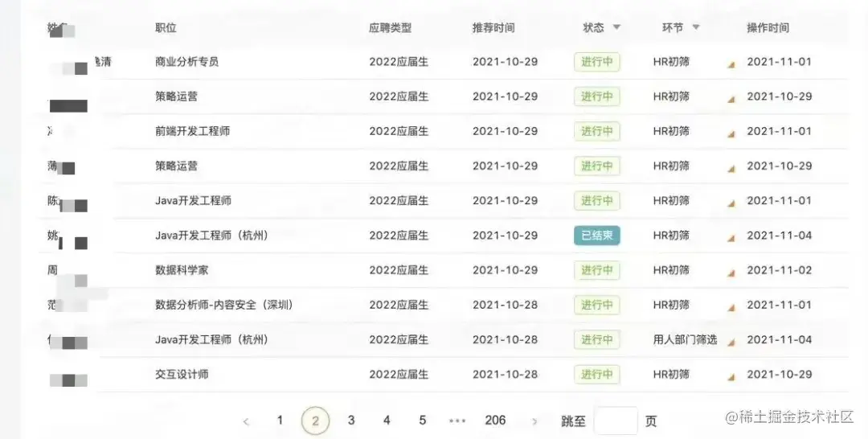868x439 pixels.
Task: Select the 数据科学家 position cell
Action: coord(182,270)
